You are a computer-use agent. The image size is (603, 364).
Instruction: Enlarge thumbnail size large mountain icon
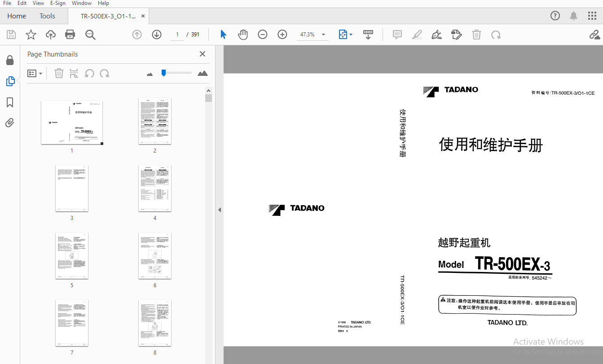tap(202, 73)
